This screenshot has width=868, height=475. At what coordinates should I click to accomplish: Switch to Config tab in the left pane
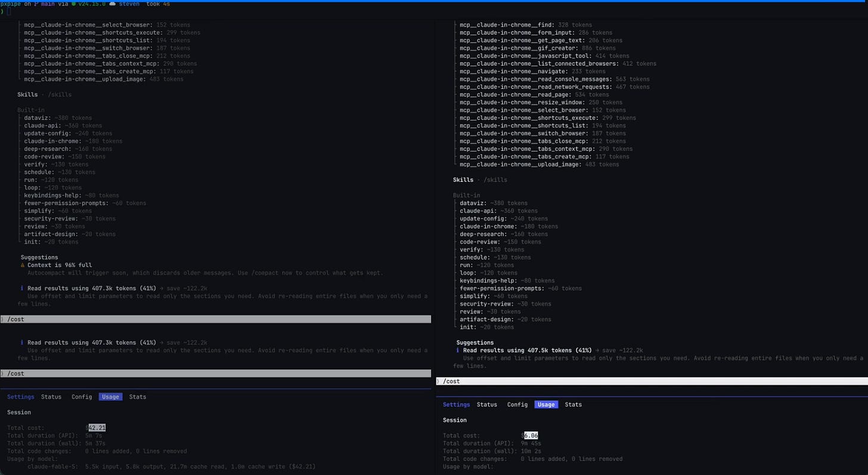[x=82, y=397]
